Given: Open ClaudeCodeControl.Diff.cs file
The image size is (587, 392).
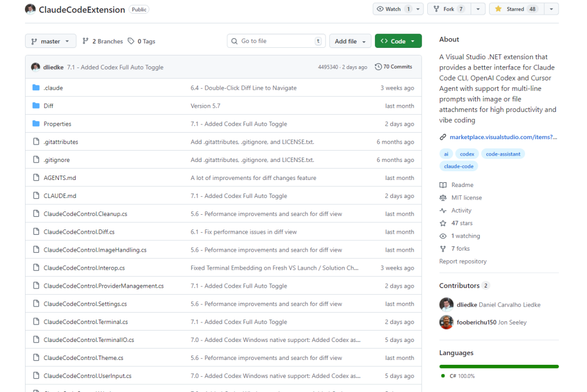Looking at the screenshot, I should point(79,232).
